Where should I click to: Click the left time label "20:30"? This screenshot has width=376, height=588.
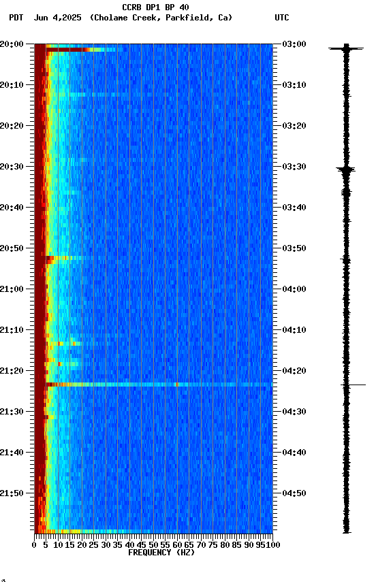pos(12,167)
